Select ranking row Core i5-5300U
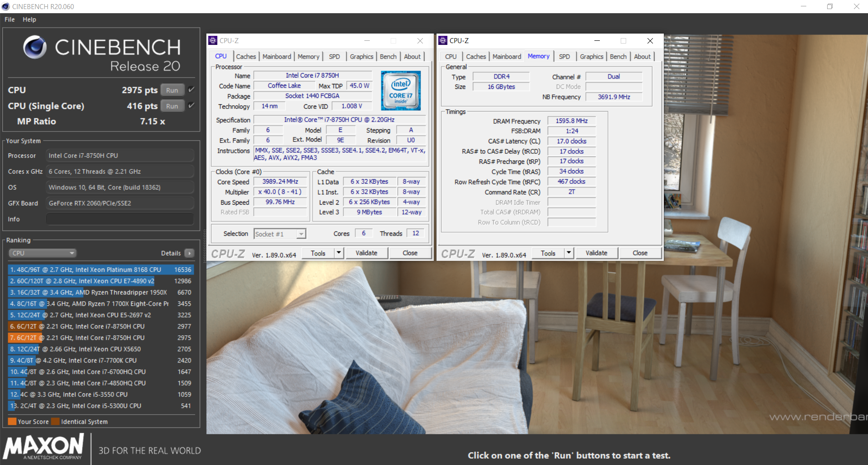 click(x=101, y=406)
